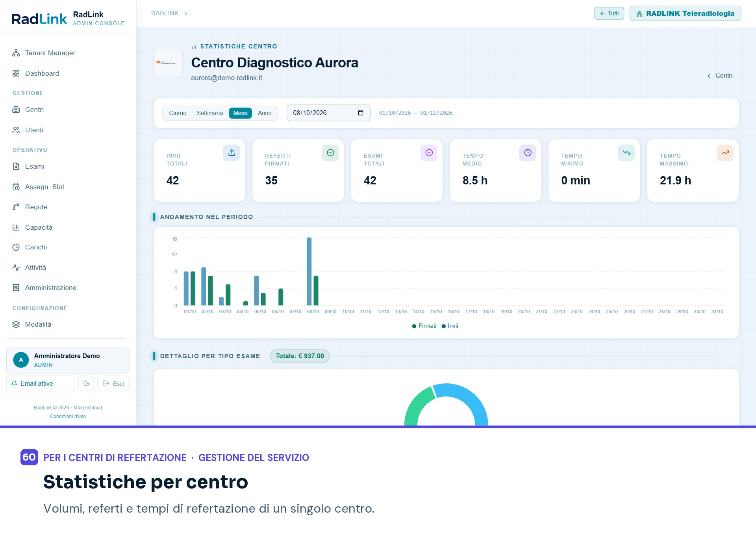Toggle dark mode moon icon

point(86,383)
